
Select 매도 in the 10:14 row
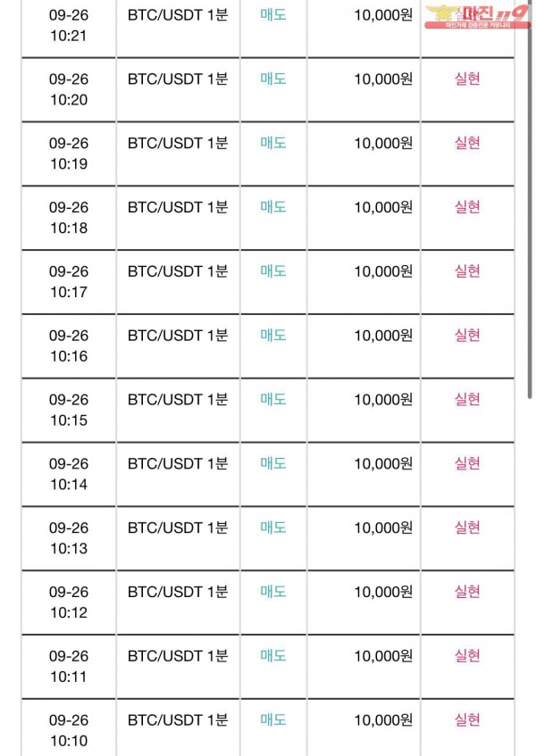tap(273, 463)
